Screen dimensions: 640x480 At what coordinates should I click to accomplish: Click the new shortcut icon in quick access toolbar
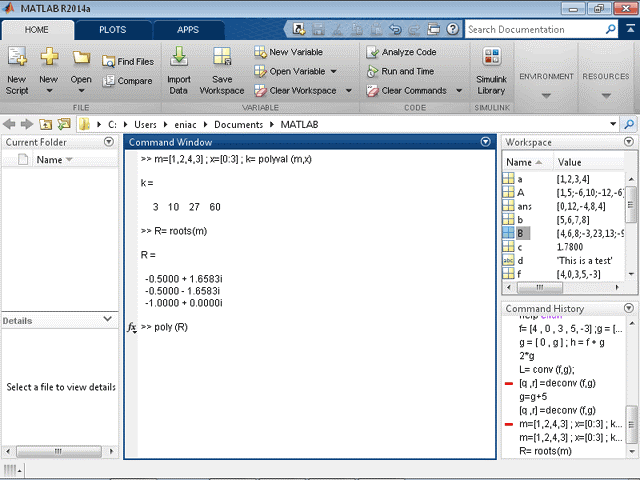click(299, 29)
